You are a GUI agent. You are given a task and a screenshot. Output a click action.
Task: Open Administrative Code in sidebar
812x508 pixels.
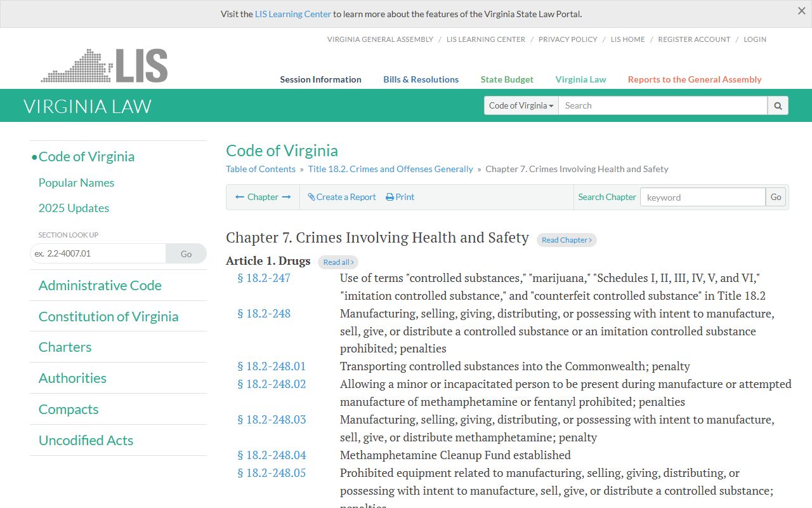point(100,285)
